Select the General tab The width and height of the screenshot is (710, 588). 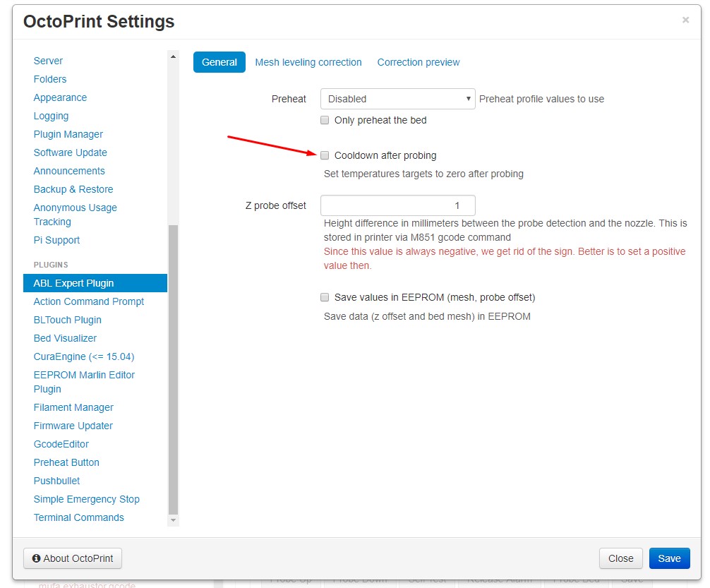[219, 62]
